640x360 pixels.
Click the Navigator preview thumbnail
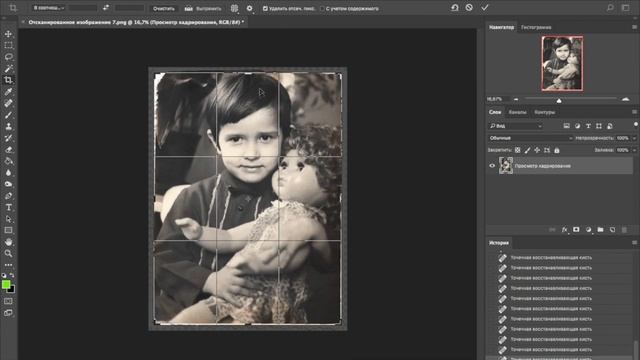coord(562,63)
